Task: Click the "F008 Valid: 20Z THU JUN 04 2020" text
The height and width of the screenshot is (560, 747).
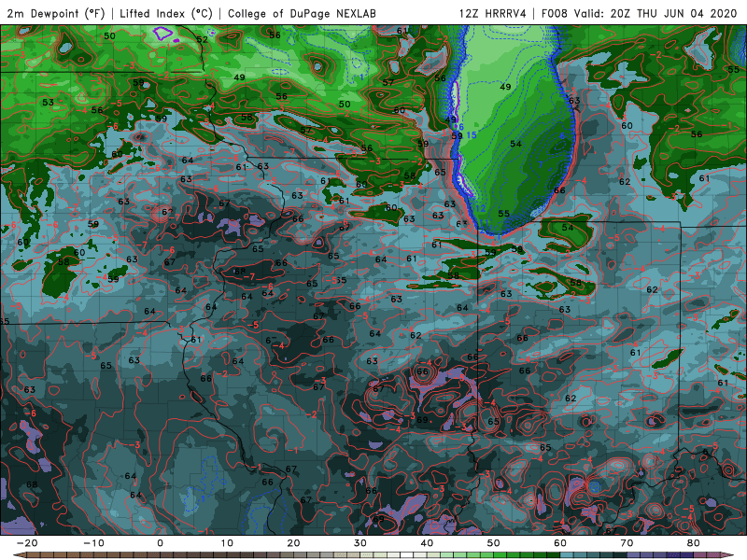Action: [640, 13]
